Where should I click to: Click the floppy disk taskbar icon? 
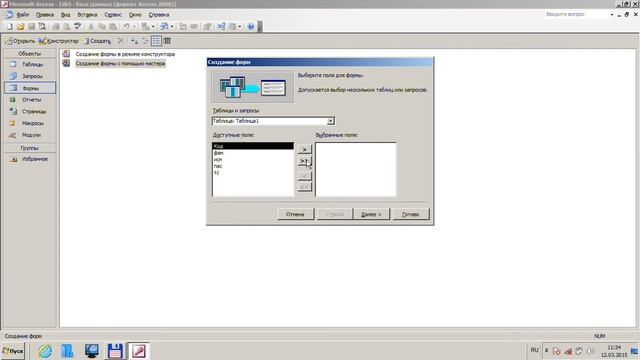115,351
